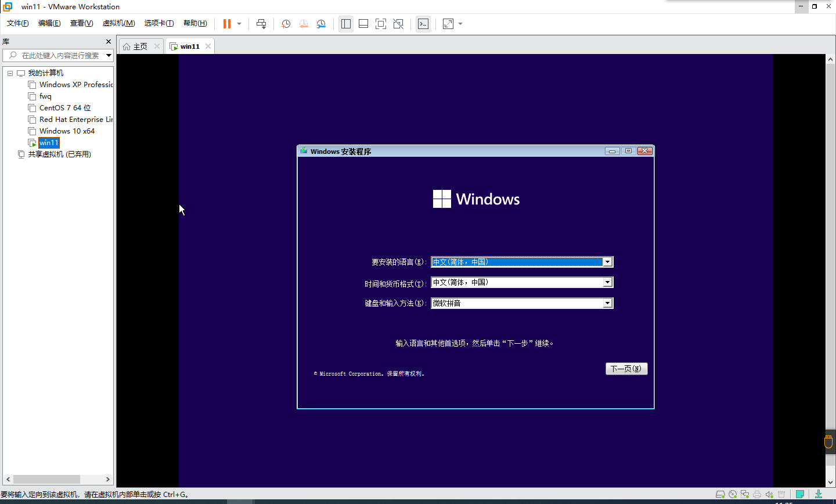Click the library horizontal scrollbar thumb

(46, 480)
